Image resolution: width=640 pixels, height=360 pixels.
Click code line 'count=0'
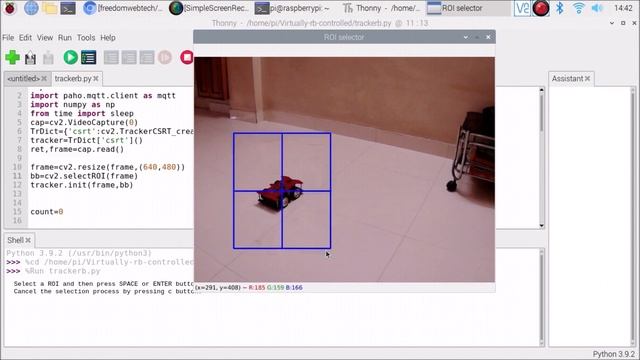47,211
